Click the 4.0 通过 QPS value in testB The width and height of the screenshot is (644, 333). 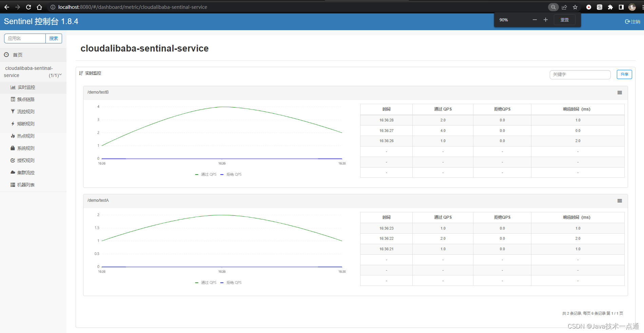click(443, 131)
